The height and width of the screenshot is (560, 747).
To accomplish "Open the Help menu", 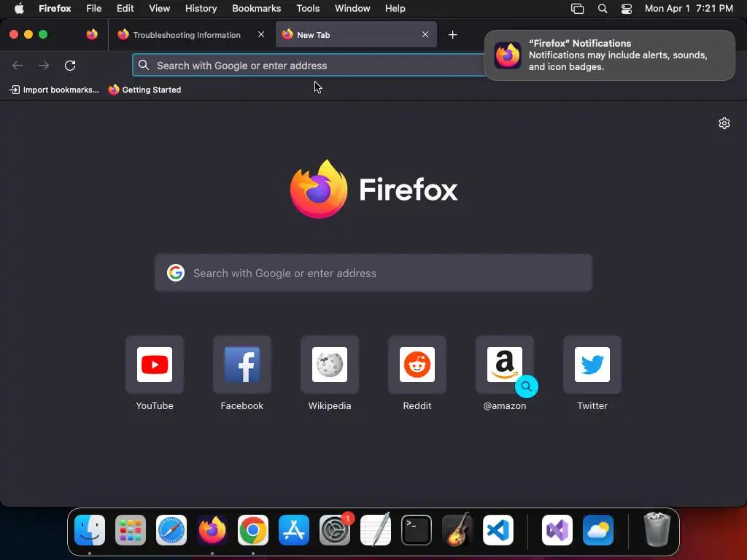I will tap(395, 9).
